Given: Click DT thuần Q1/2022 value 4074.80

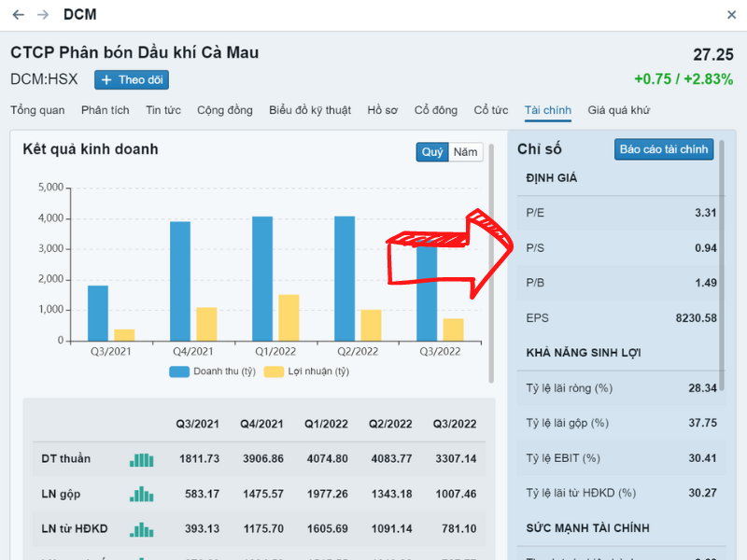Looking at the screenshot, I should [328, 459].
